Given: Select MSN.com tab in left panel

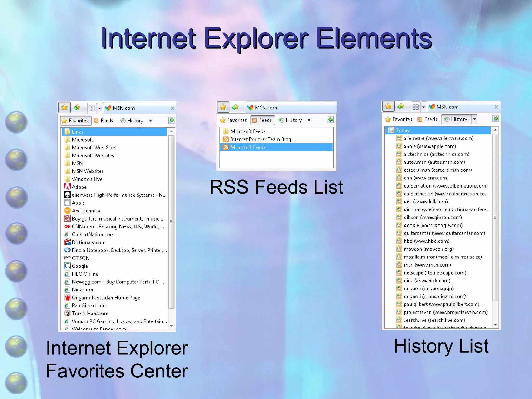Looking at the screenshot, I should pyautogui.click(x=139, y=108).
